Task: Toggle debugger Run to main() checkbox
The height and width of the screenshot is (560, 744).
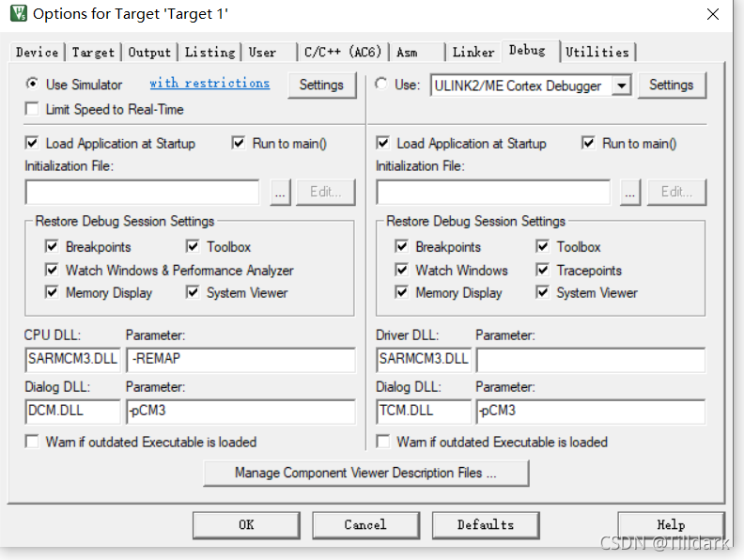Action: coord(588,143)
